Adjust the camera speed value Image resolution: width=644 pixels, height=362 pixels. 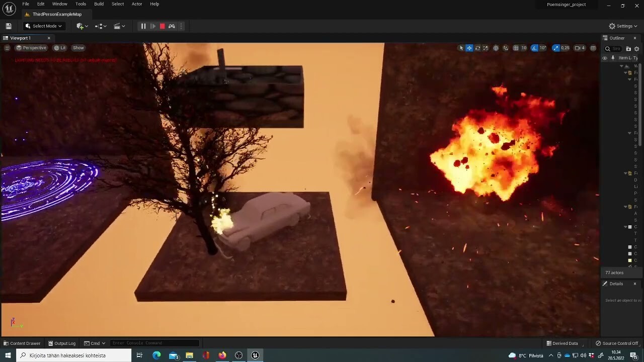pyautogui.click(x=581, y=48)
